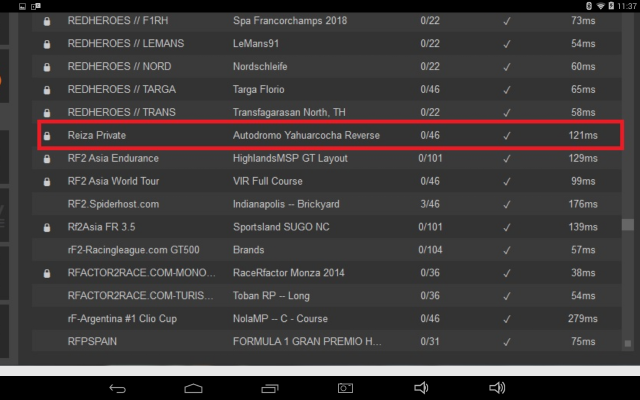
Task: Click checkmark in the RF2.Spiderhost.com row
Action: [x=507, y=204]
